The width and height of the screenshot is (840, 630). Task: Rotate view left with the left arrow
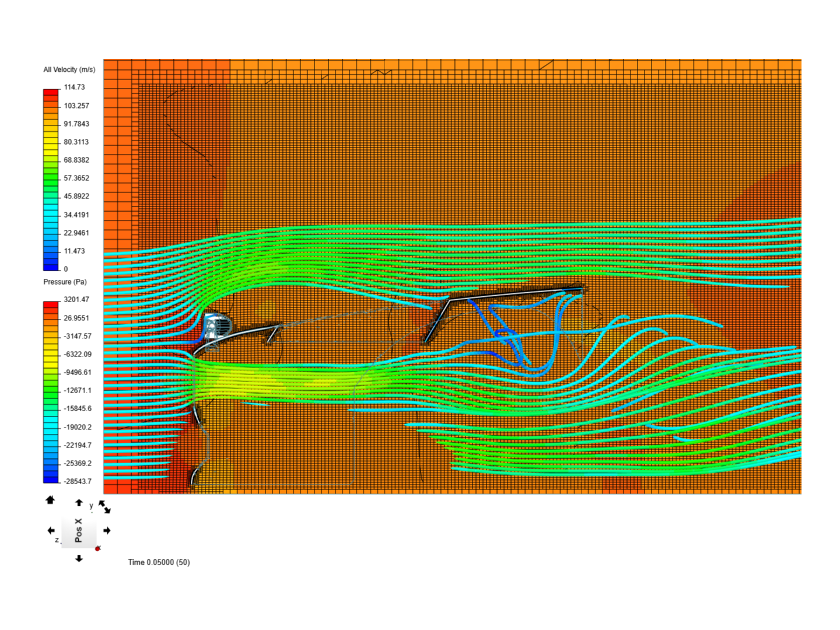point(51,530)
